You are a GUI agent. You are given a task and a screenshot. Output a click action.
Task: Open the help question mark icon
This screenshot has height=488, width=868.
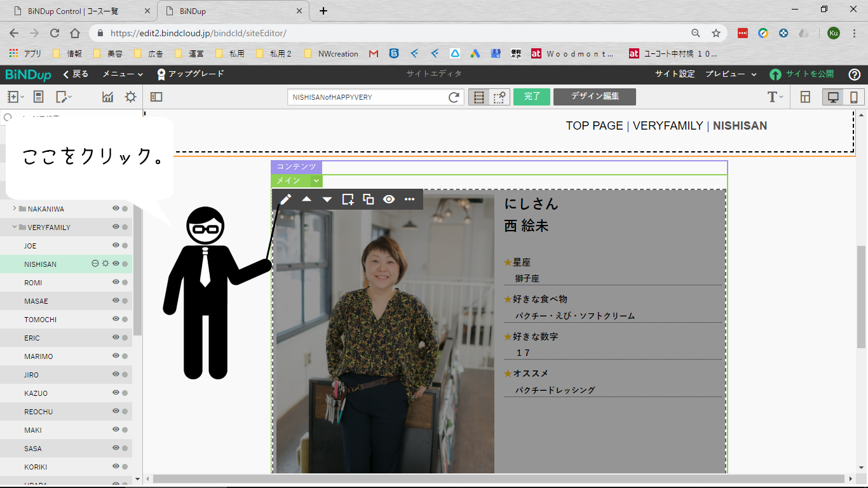point(855,74)
